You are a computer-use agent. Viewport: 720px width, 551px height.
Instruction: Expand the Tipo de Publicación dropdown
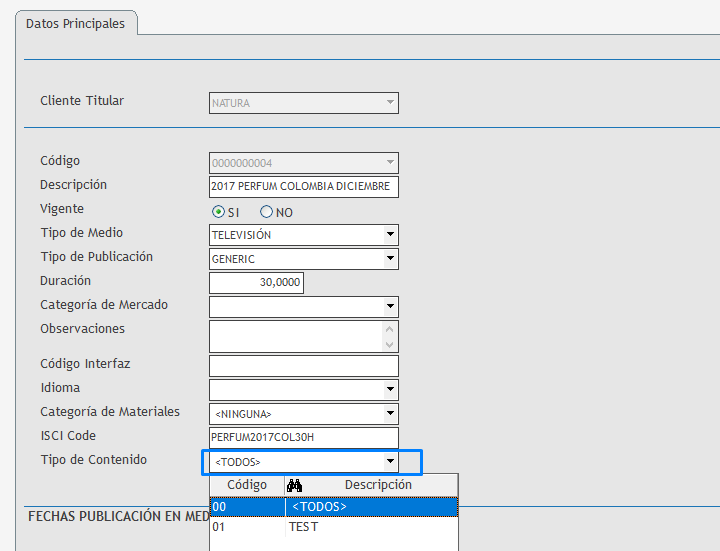coord(390,260)
